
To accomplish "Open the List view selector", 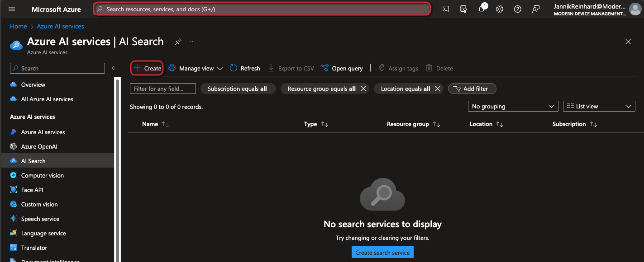I will (599, 106).
